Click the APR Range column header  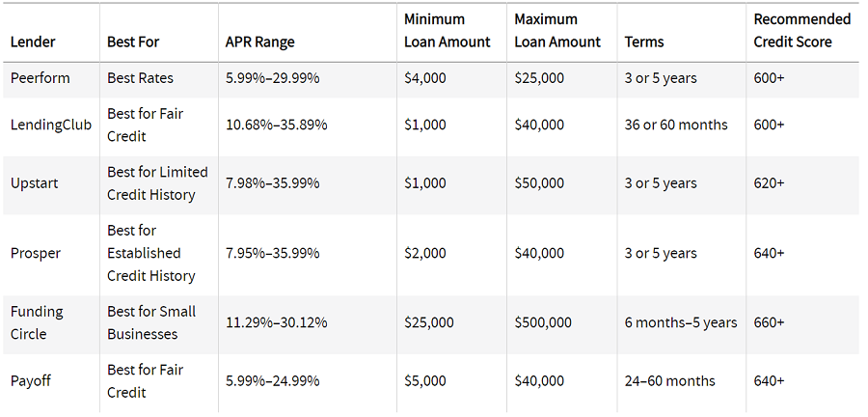(260, 42)
